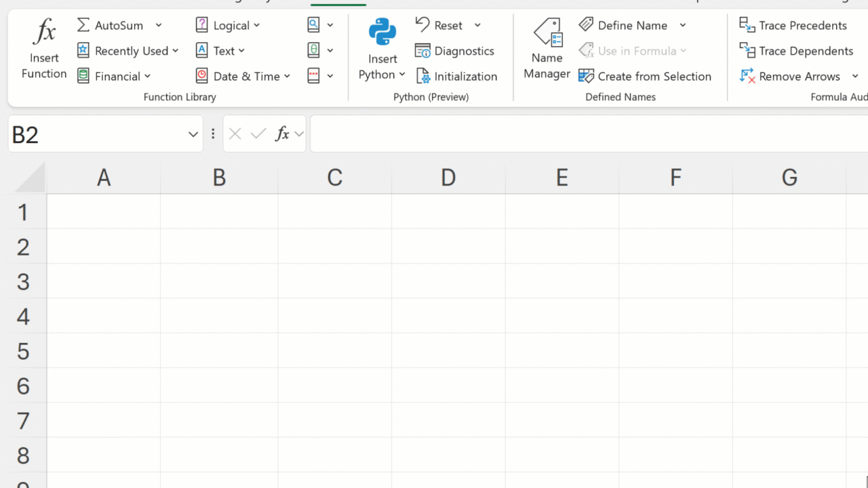Image resolution: width=868 pixels, height=488 pixels.
Task: Expand the AutoSum dropdown arrow
Action: coord(159,26)
